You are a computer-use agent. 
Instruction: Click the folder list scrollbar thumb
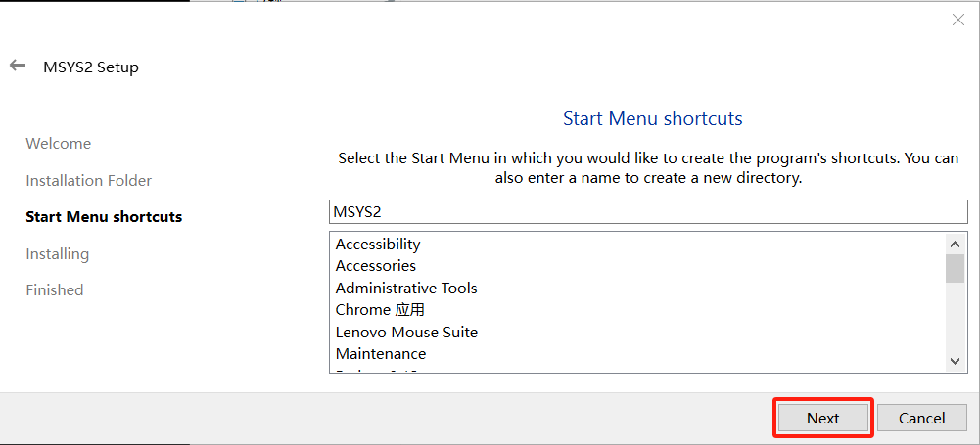(x=955, y=268)
